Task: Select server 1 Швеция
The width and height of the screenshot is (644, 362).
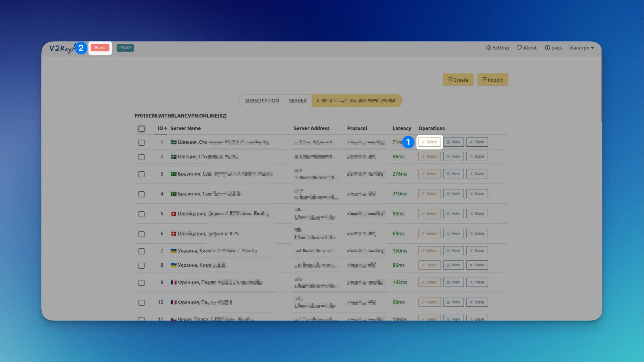Action: pos(429,142)
